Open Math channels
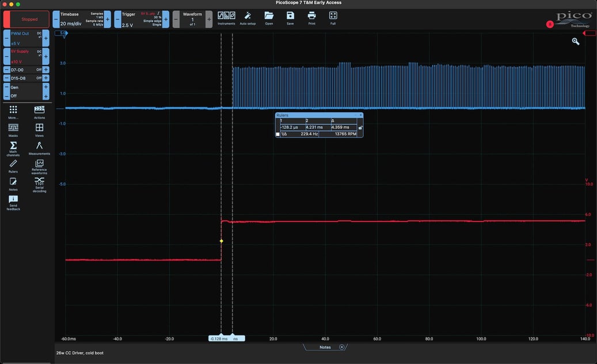This screenshot has width=597, height=364. pos(13,149)
